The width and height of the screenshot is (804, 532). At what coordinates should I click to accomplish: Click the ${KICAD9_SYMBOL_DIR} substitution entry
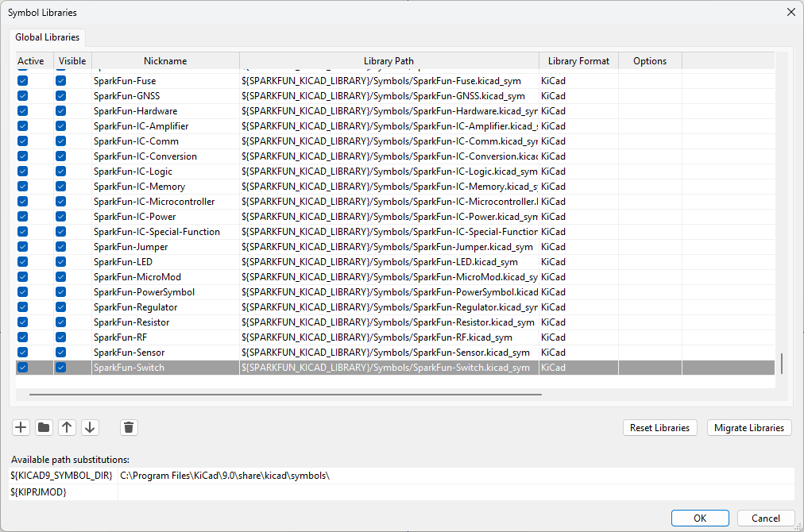(x=63, y=476)
